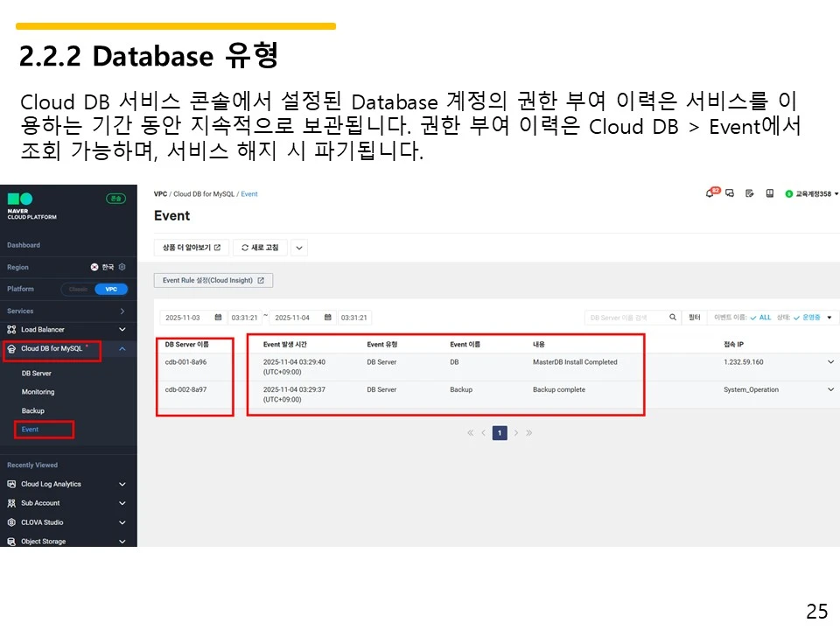840x630 pixels.
Task: Click the green 콘솔 badge in sidebar
Action: [x=115, y=199]
